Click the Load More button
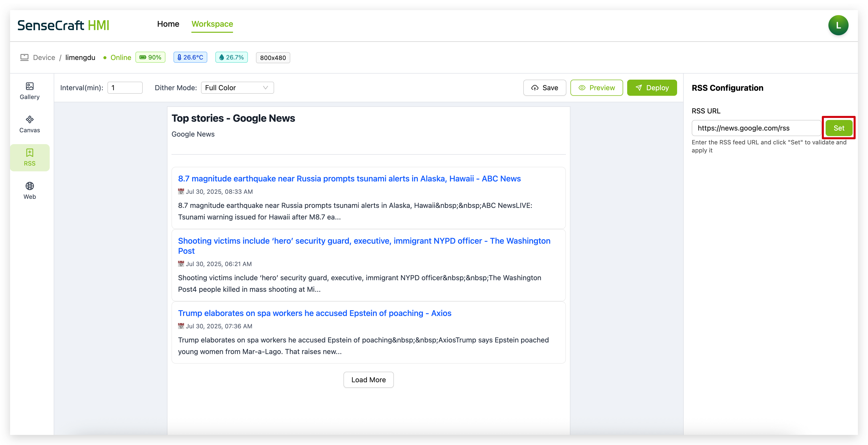This screenshot has width=868, height=445. click(x=368, y=380)
